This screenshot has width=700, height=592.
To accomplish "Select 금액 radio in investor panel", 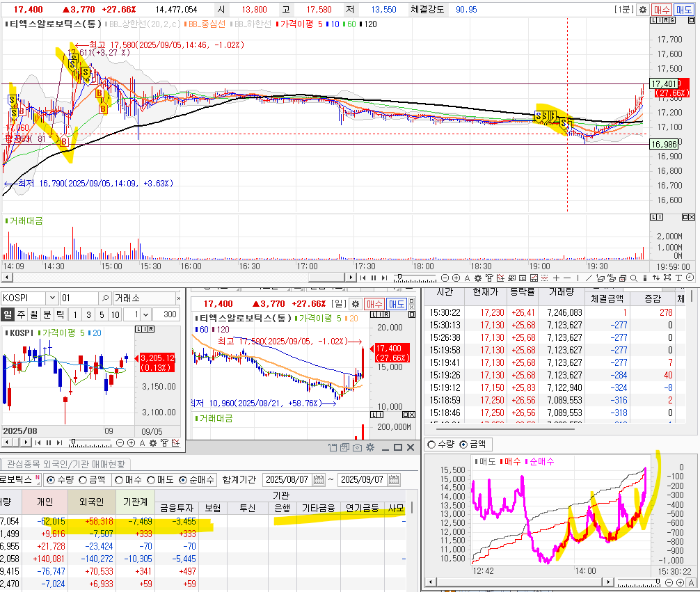I will (x=83, y=481).
